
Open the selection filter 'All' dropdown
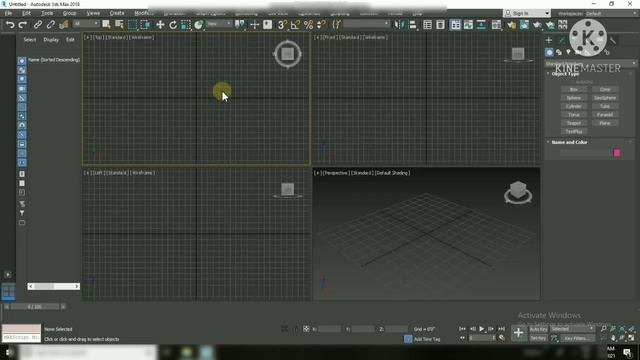click(x=86, y=24)
